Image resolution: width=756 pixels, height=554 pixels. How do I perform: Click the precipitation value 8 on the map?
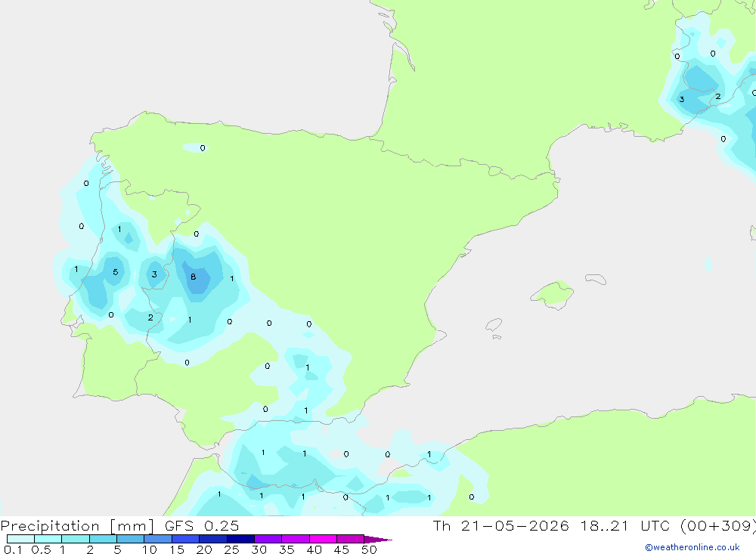(193, 277)
